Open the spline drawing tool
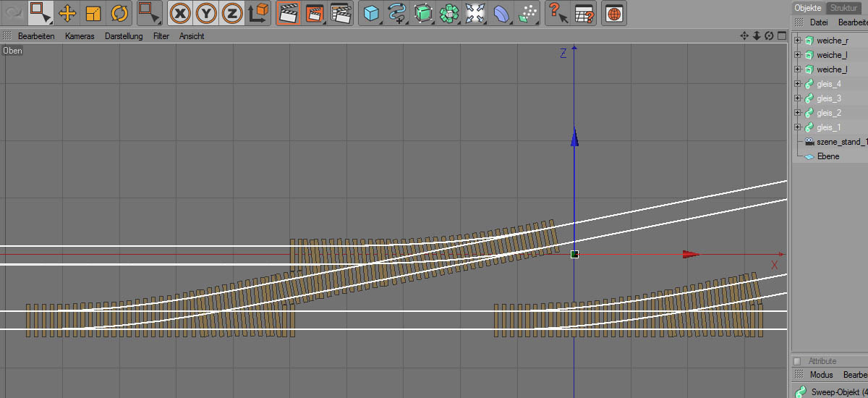 (x=396, y=13)
